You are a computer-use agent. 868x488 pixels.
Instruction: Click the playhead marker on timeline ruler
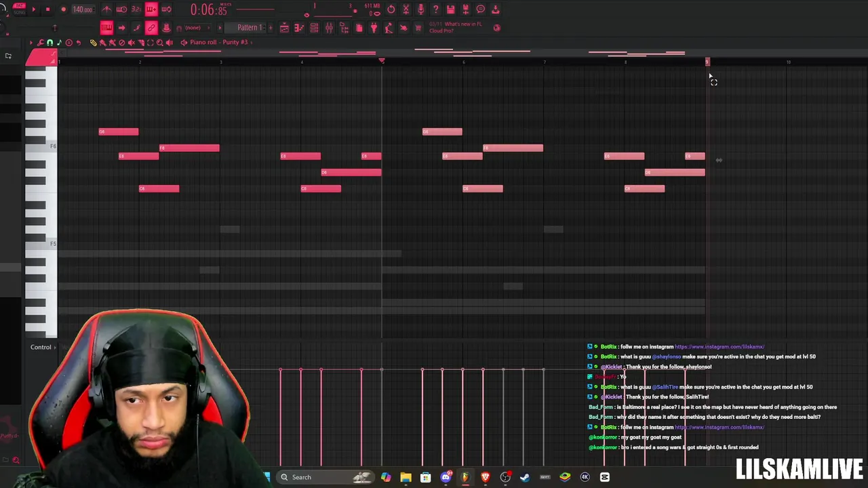pyautogui.click(x=382, y=62)
